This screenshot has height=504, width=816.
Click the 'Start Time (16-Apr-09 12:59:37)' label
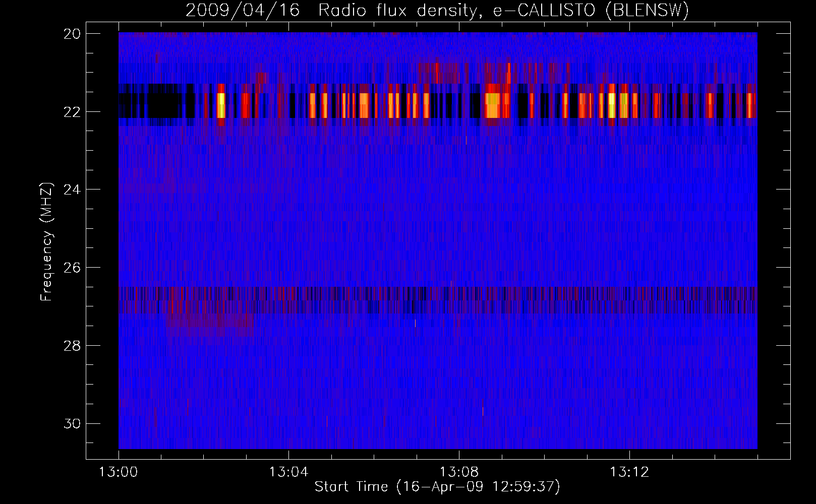(x=437, y=487)
